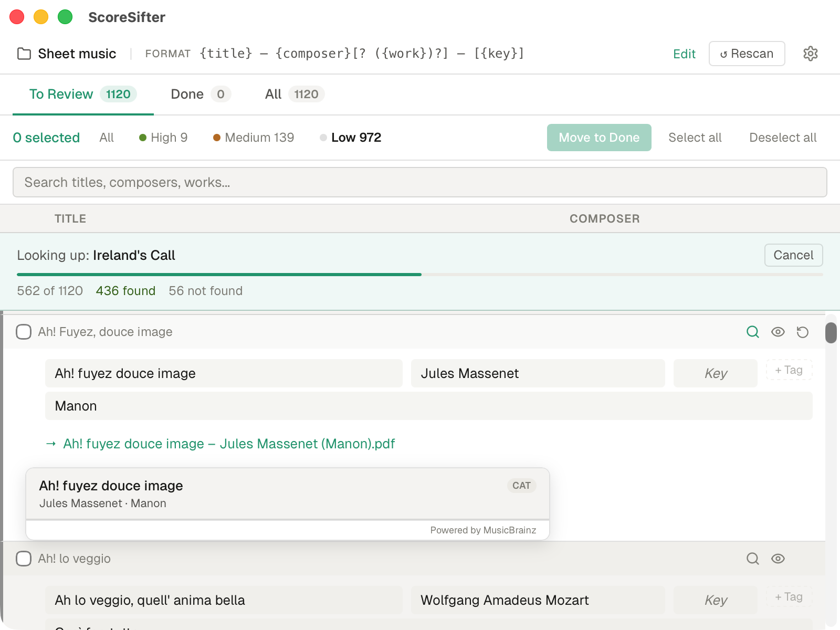Add a tag to the Massenet entry
The height and width of the screenshot is (630, 840).
789,370
